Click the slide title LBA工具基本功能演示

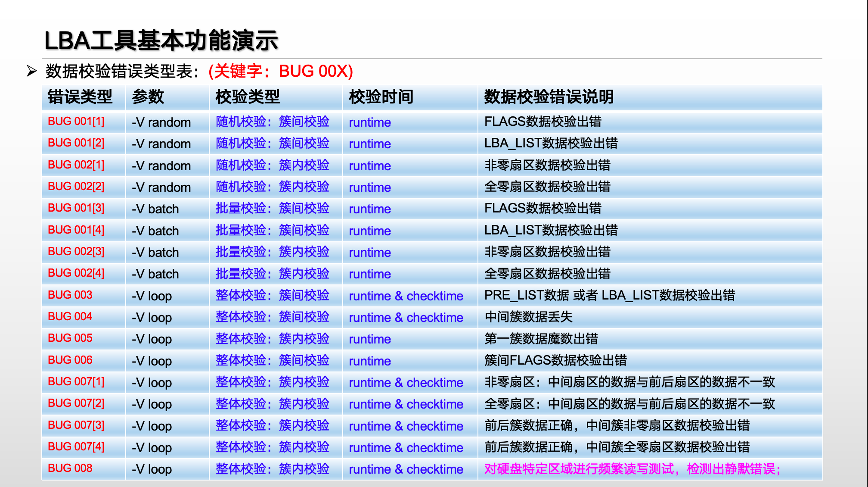pos(161,41)
